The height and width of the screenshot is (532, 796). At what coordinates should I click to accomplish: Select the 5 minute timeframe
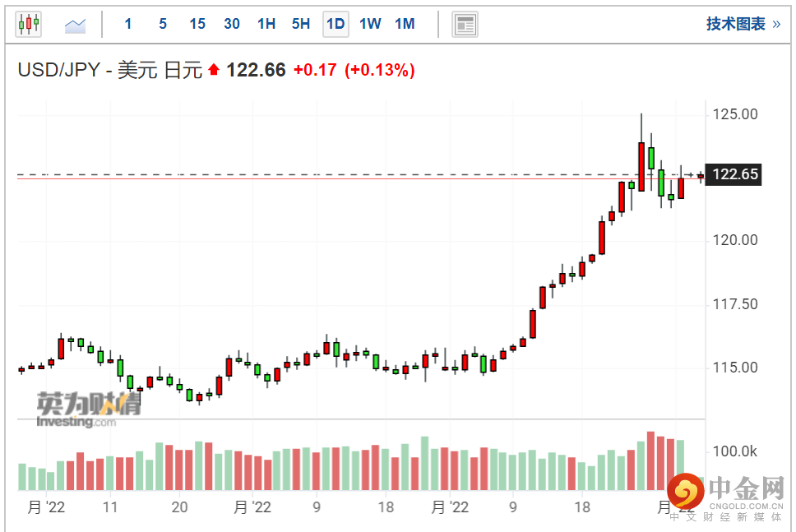tap(163, 24)
